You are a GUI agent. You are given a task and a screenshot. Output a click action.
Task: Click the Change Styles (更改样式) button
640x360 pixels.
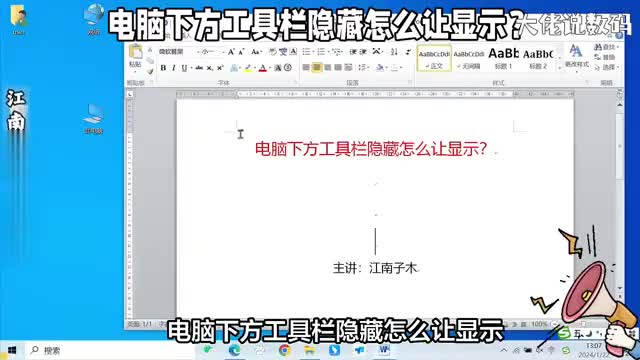[576, 57]
